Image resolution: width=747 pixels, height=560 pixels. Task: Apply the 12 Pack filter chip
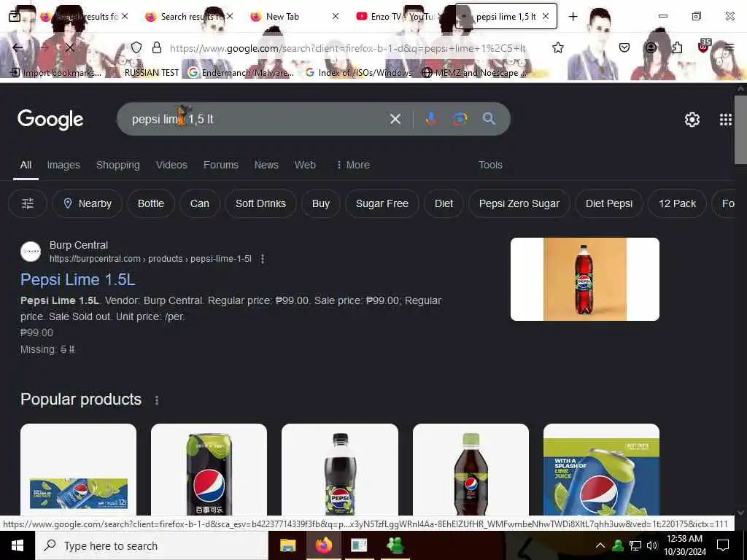tap(677, 203)
